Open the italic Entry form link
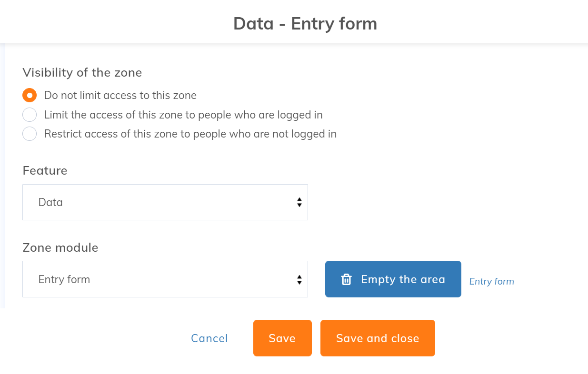Viewport: 588px width, 374px height. click(491, 281)
